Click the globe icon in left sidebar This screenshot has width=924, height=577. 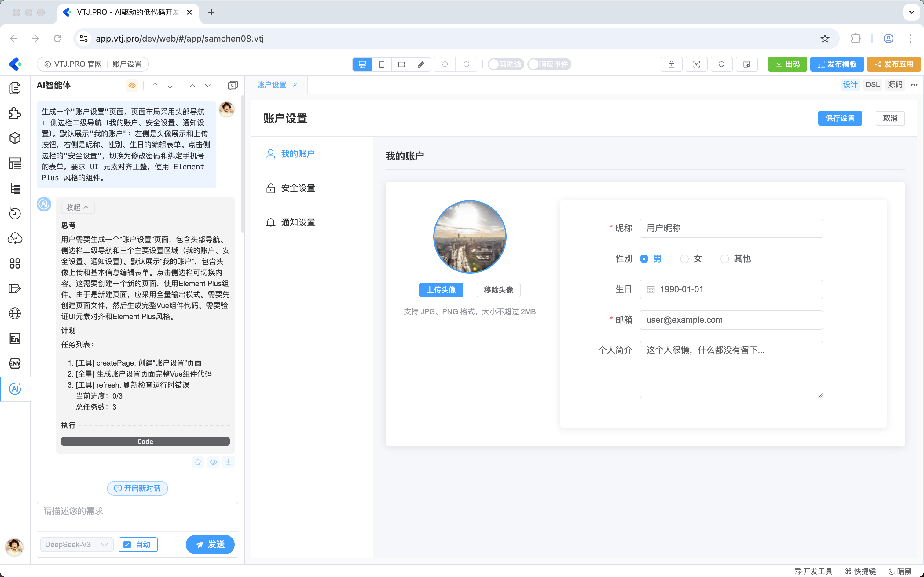click(x=15, y=313)
